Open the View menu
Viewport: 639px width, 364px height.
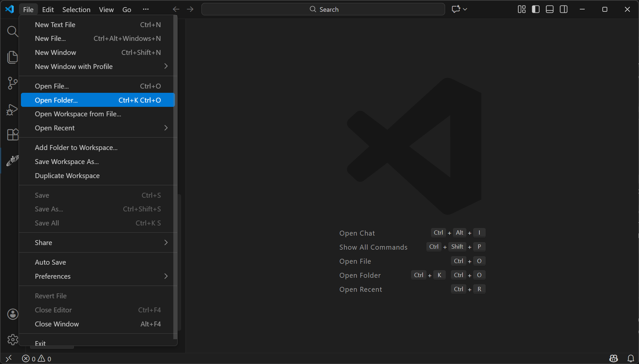pyautogui.click(x=106, y=9)
